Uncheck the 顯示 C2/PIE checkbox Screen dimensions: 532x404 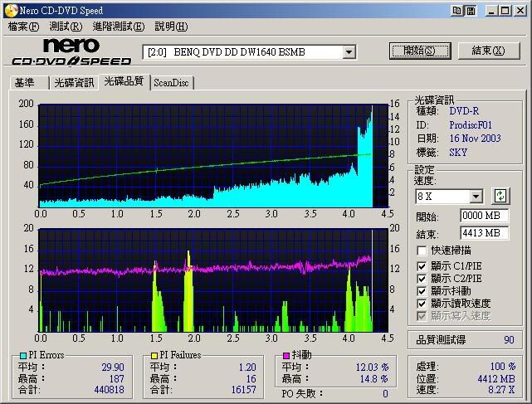pyautogui.click(x=422, y=279)
